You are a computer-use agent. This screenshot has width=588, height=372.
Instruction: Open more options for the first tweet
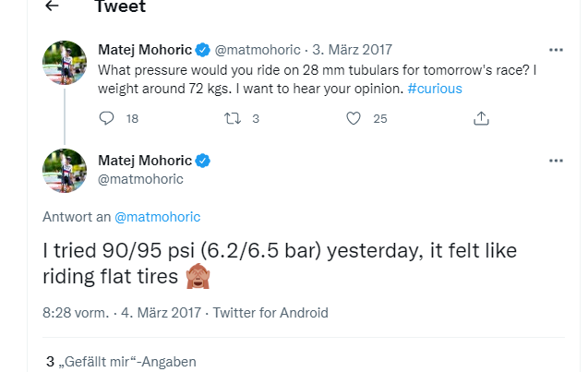coord(556,49)
